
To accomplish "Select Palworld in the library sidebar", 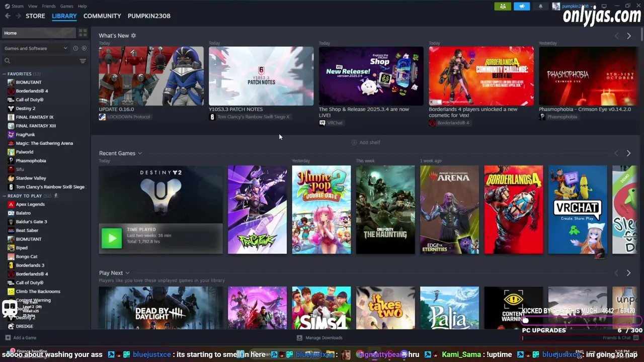I will (24, 152).
